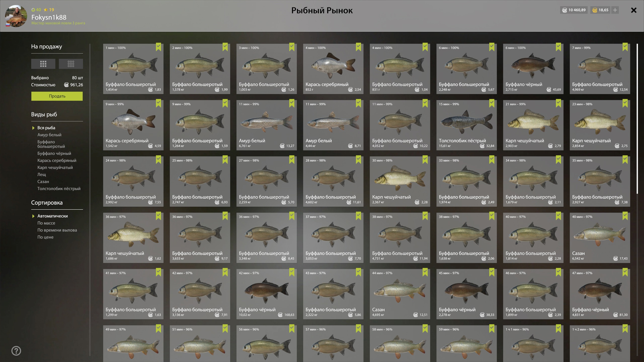Click the fish list vertical scrollbar
644x362 pixels.
(x=637, y=119)
